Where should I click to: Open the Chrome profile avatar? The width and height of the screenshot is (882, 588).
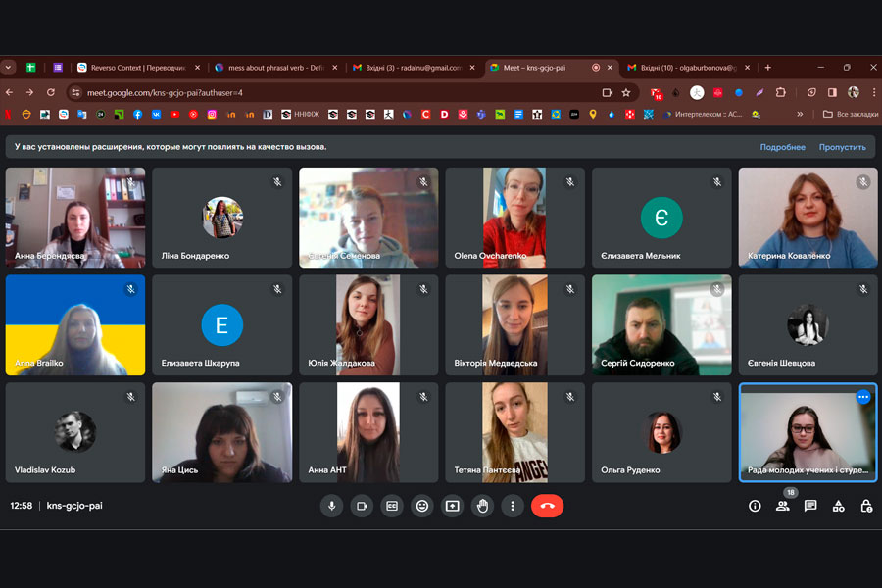point(854,92)
